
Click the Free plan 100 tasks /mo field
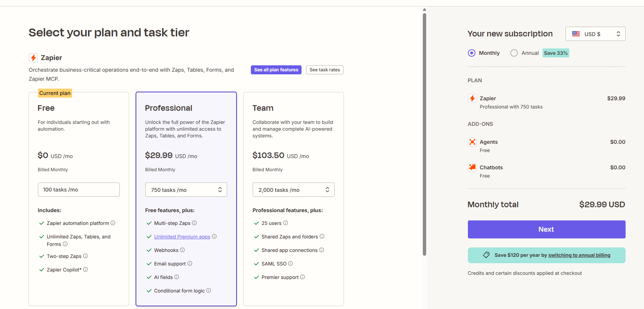tap(79, 190)
